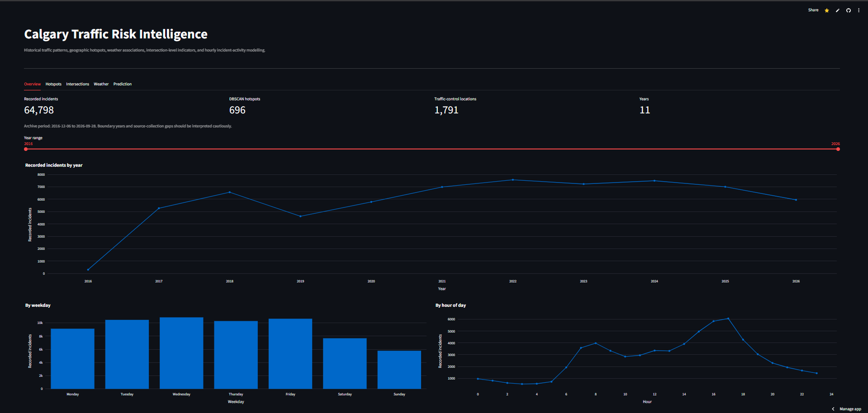Click the 'Year range' slider label
The width and height of the screenshot is (868, 413).
(33, 138)
